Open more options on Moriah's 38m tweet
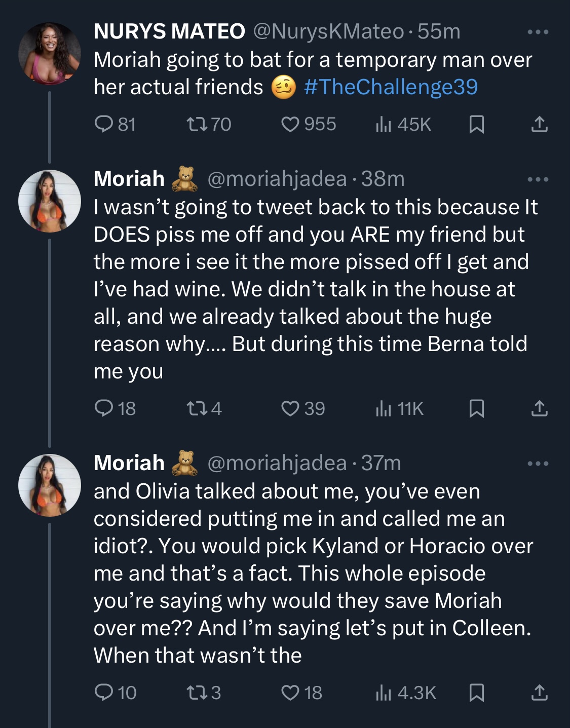The image size is (570, 728). pyautogui.click(x=538, y=179)
